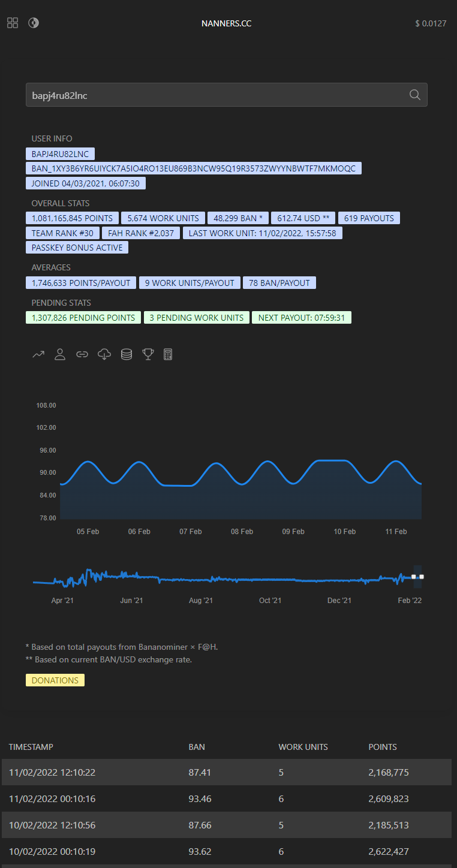
Task: Click the 87.41 BAN value
Action: [x=200, y=773]
